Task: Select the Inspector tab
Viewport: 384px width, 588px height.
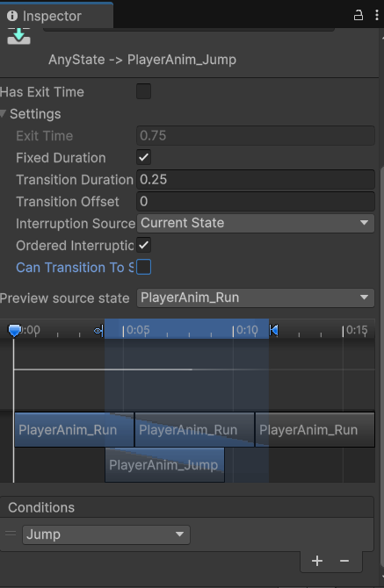Action: coord(56,16)
